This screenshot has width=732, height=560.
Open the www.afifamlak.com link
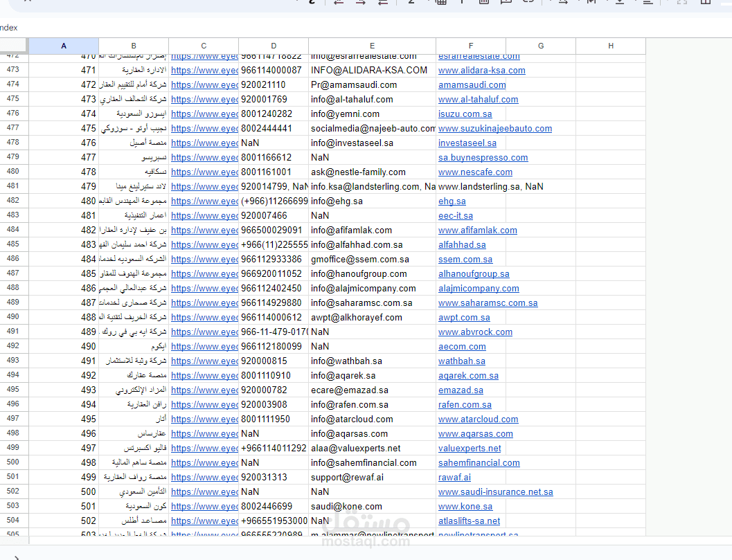coord(478,230)
